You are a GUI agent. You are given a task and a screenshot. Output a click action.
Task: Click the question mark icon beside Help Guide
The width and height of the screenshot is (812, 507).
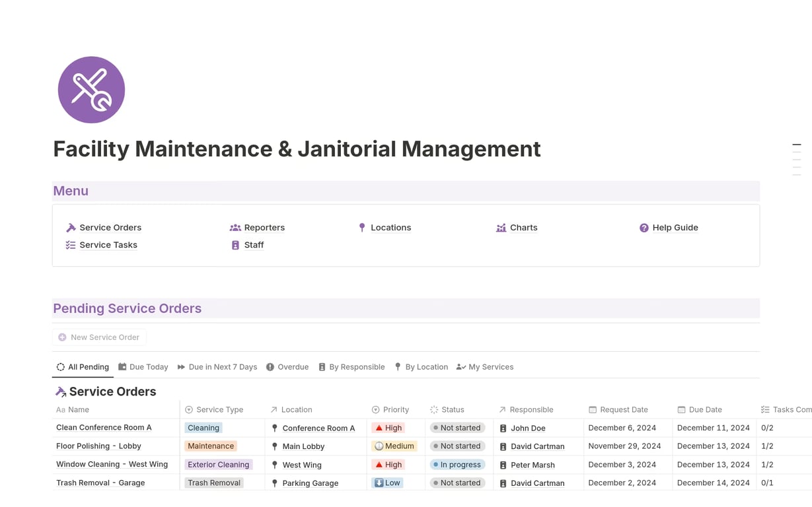click(x=644, y=228)
